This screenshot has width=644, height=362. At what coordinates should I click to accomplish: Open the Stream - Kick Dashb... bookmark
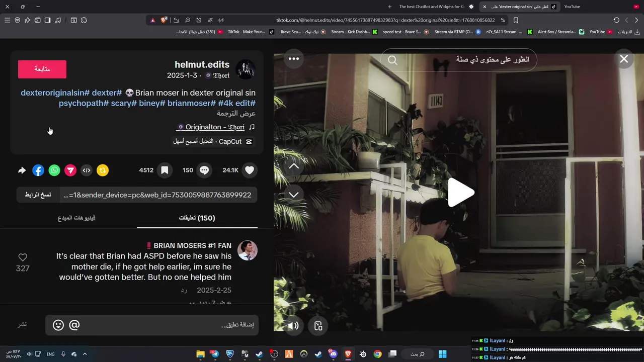click(354, 32)
